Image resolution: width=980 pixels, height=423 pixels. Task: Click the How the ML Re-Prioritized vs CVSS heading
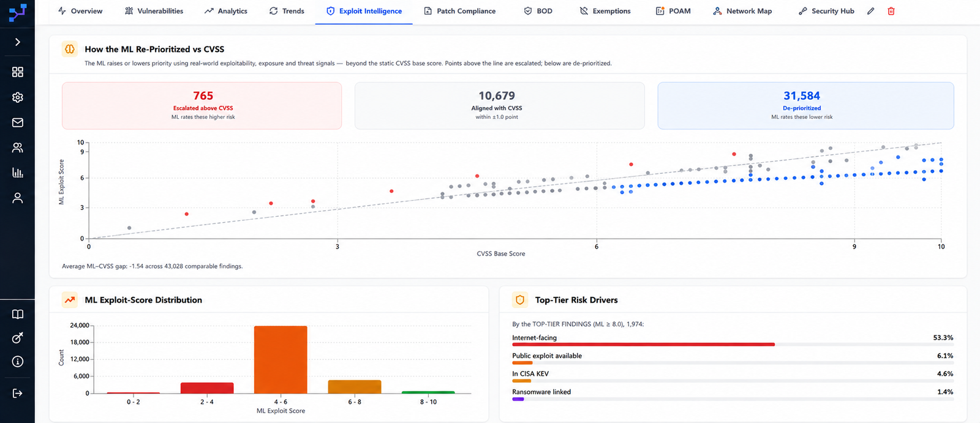pos(154,49)
